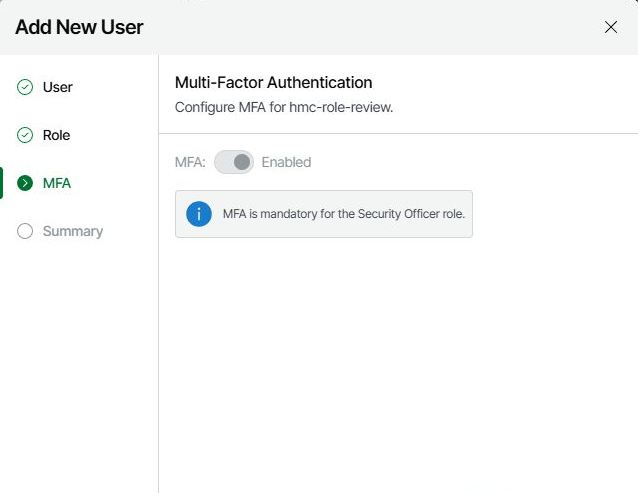Click the MFA is mandatory notice text

[344, 214]
